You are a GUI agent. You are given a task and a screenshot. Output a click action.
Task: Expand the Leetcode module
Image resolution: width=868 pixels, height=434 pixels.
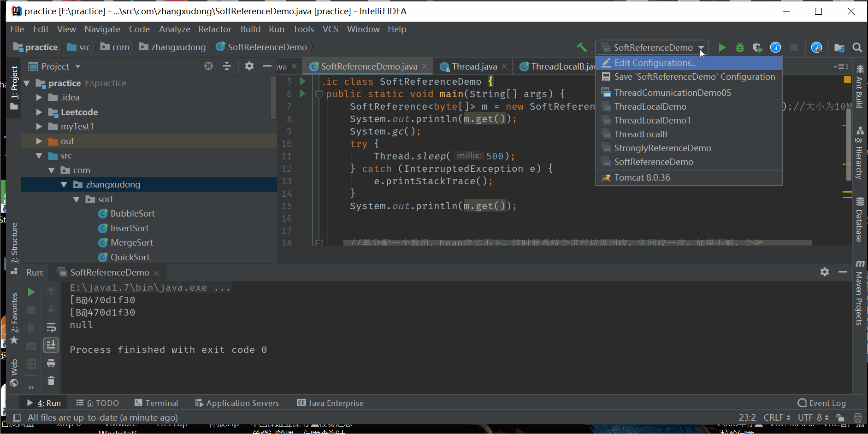39,112
